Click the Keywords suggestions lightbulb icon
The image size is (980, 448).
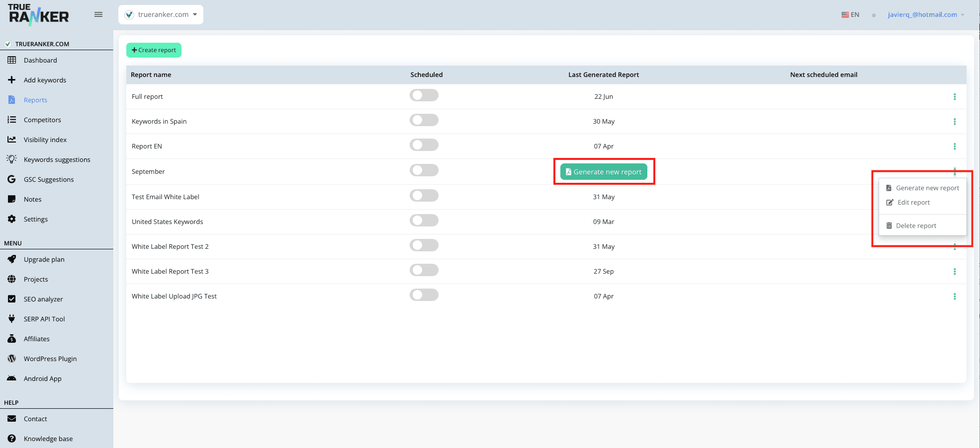pos(12,159)
